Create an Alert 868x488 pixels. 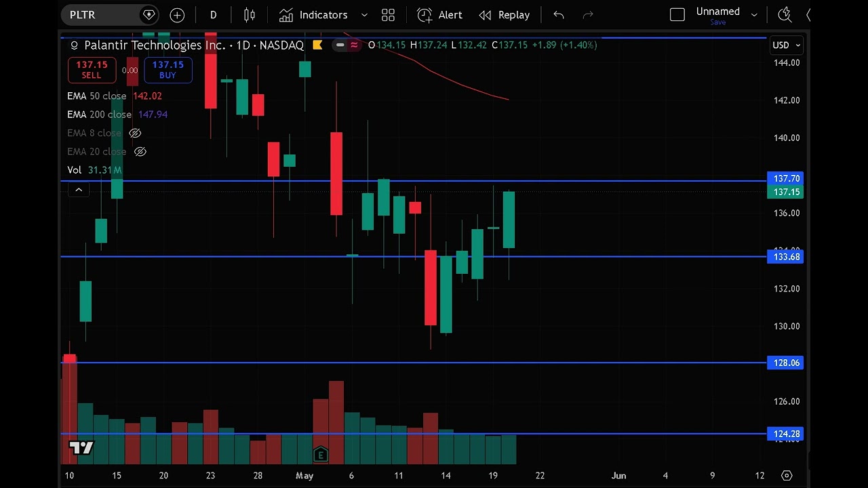pyautogui.click(x=440, y=15)
